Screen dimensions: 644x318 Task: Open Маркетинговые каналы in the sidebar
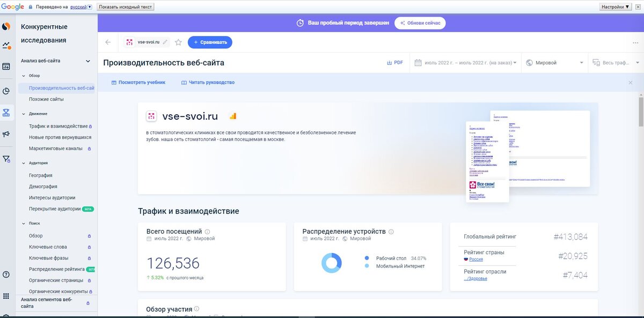click(56, 149)
